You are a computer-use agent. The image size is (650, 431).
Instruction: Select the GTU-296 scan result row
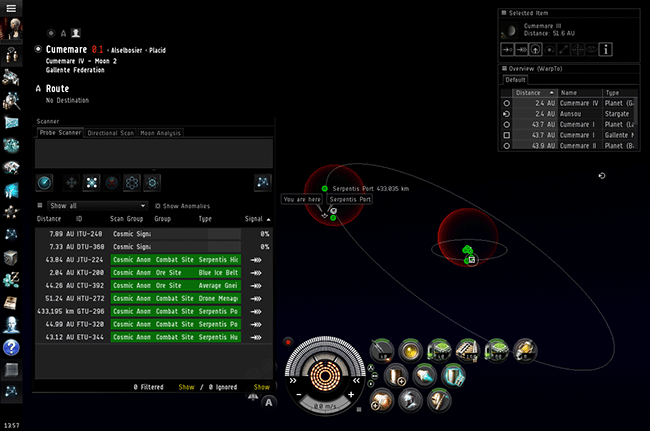click(153, 311)
